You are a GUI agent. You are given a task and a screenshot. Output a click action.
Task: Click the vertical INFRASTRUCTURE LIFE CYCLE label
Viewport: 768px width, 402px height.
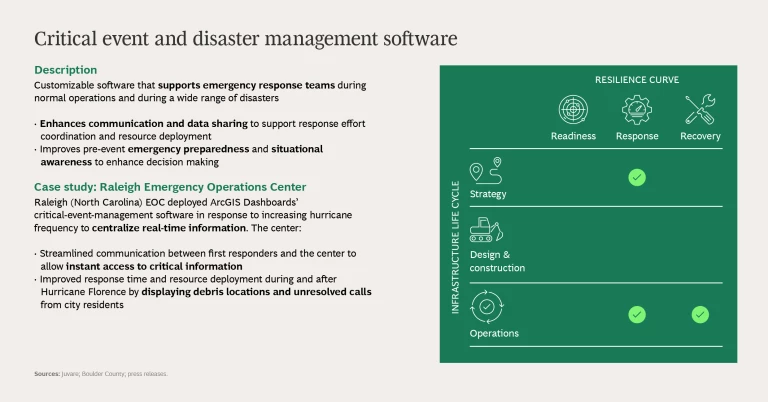click(x=456, y=248)
